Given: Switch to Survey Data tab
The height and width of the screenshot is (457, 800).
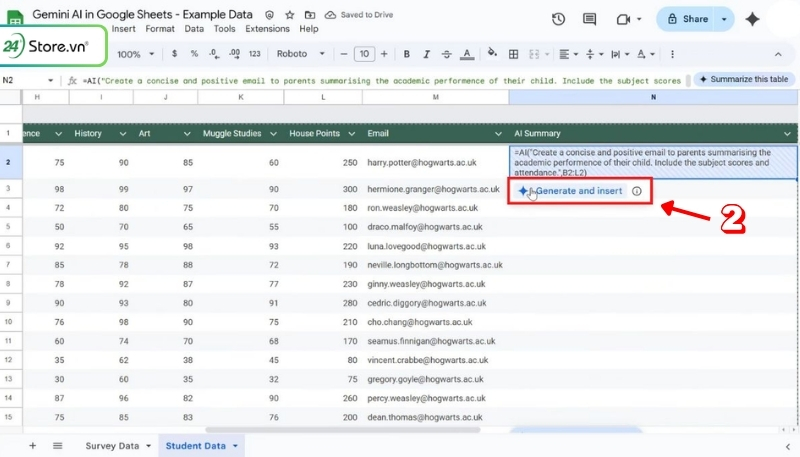Looking at the screenshot, I should 112,446.
